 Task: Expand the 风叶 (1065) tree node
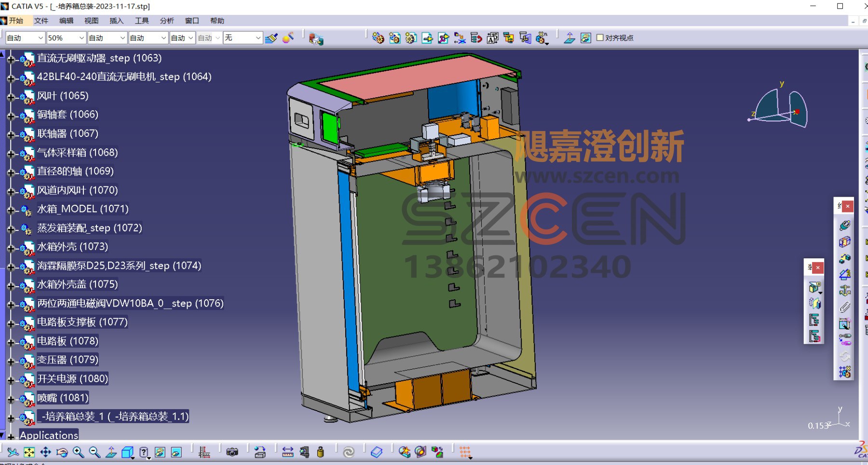[x=11, y=97]
